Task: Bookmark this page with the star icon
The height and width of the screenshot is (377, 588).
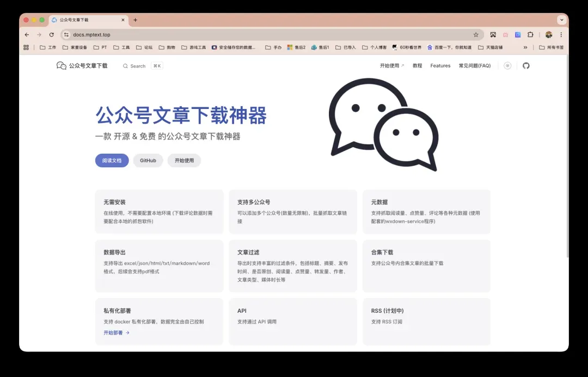Action: point(476,35)
